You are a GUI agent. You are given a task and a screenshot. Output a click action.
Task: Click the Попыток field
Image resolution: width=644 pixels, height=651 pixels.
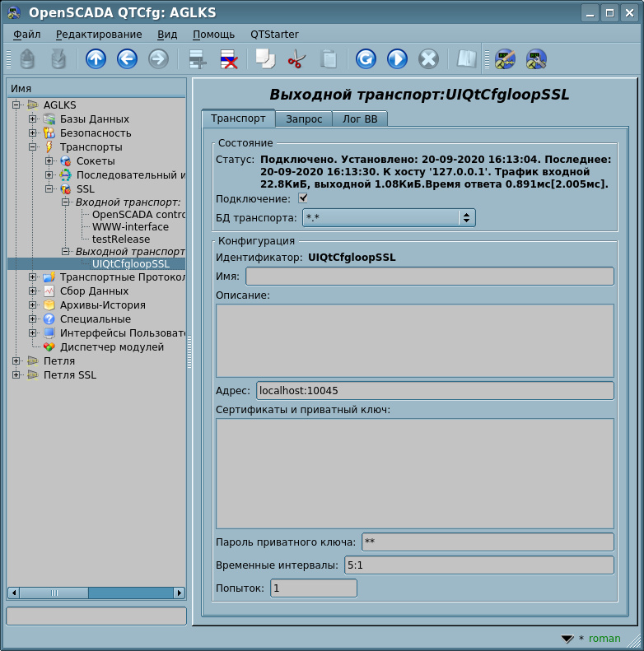(314, 588)
